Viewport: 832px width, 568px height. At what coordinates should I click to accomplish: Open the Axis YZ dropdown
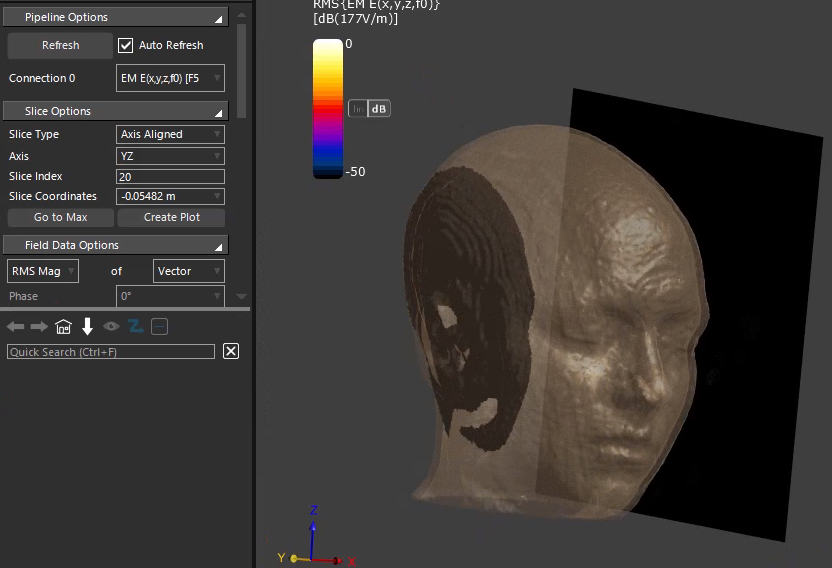pyautogui.click(x=170, y=156)
